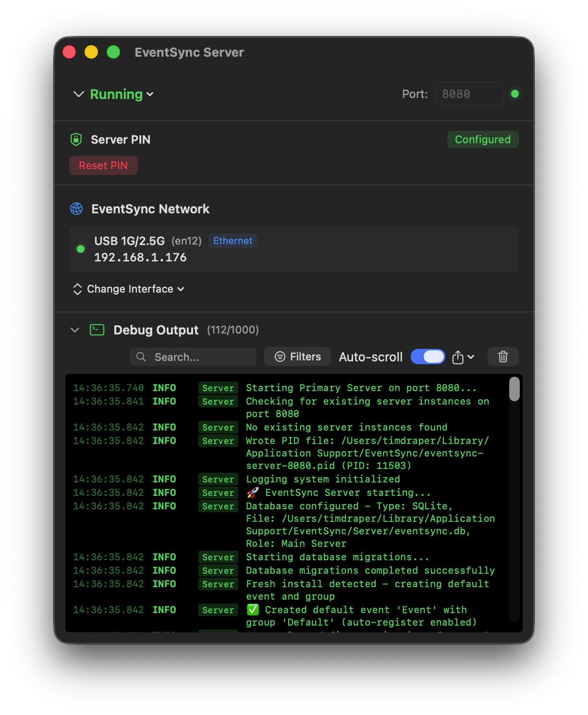Select log line 'Starting Primary Server on port 8080...'
Image resolution: width=588 pixels, height=715 pixels.
coord(361,388)
